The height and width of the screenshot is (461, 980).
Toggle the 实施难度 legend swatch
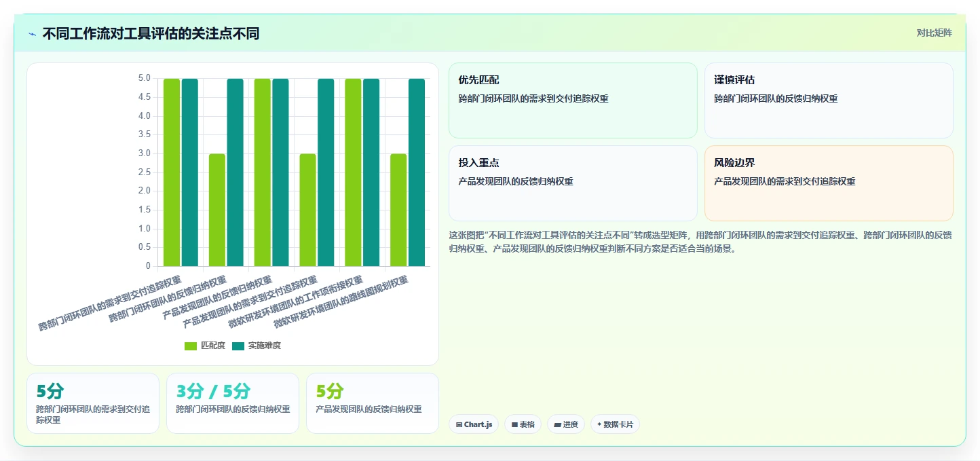tap(238, 346)
